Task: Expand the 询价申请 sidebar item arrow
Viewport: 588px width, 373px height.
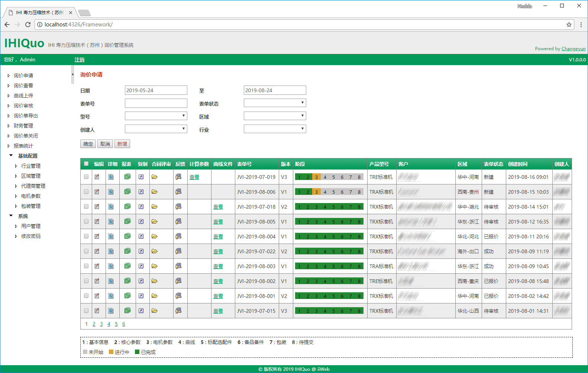Action: 9,75
